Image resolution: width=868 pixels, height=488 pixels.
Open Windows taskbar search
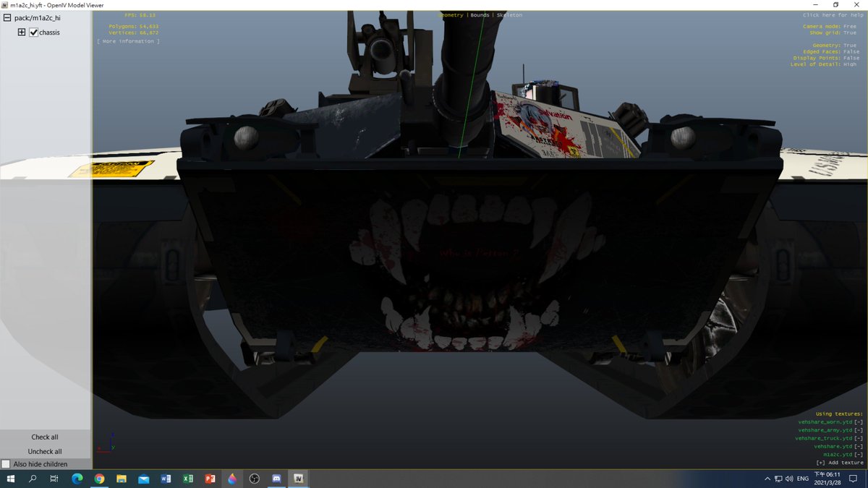pos(33,479)
